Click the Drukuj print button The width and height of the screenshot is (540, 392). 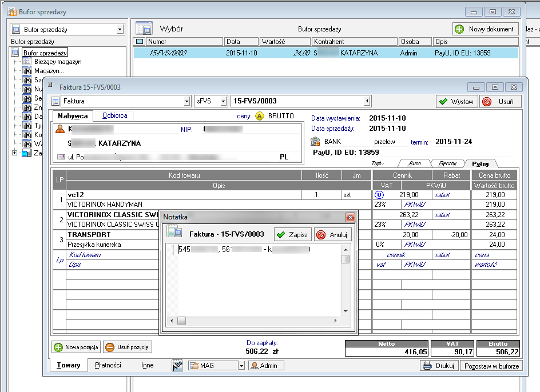pos(439,366)
